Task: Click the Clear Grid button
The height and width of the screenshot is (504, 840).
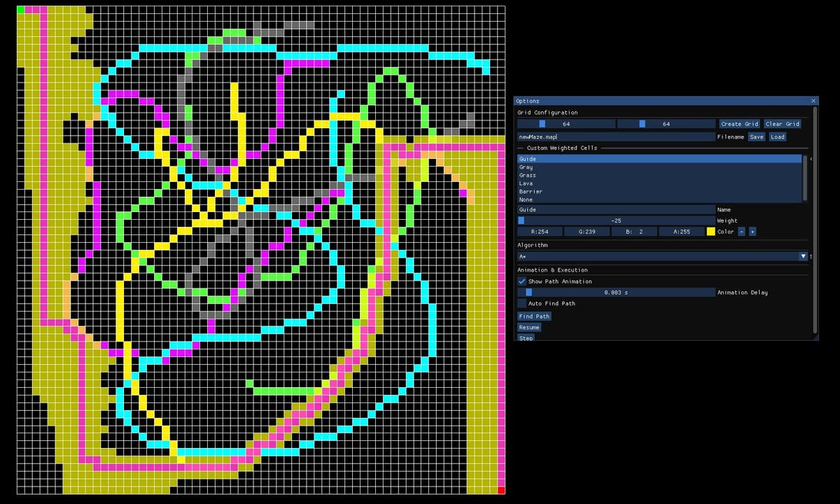Action: [783, 124]
